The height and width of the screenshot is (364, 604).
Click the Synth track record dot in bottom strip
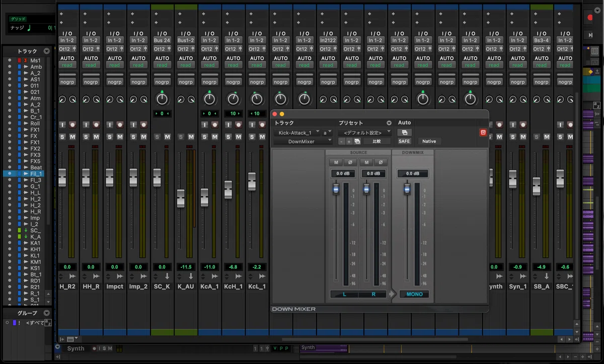94,348
